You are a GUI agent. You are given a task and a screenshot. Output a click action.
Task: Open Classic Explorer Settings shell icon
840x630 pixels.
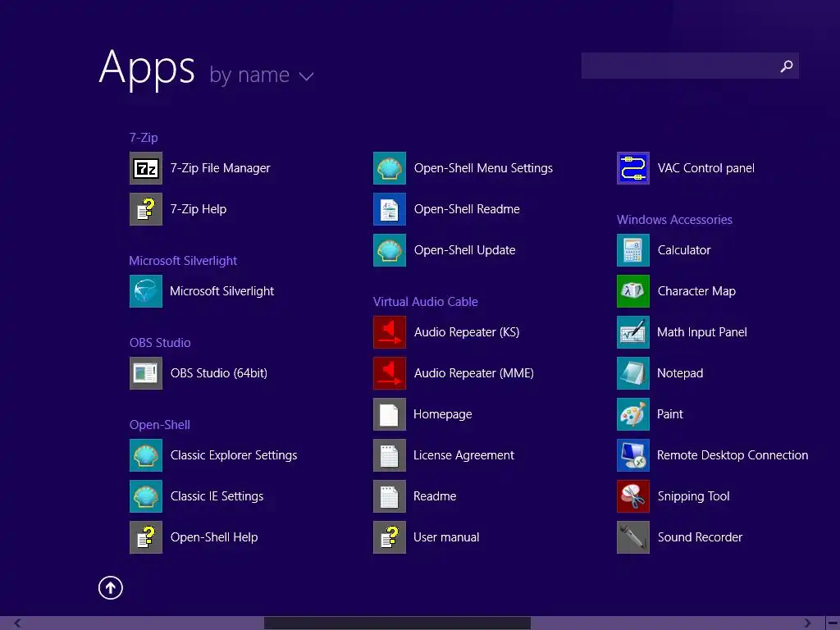146,455
